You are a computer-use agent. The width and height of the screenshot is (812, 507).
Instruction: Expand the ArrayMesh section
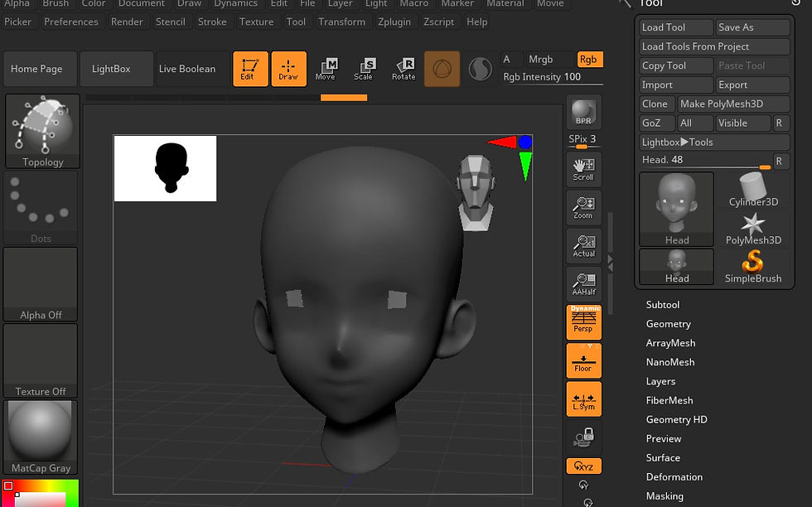click(670, 343)
